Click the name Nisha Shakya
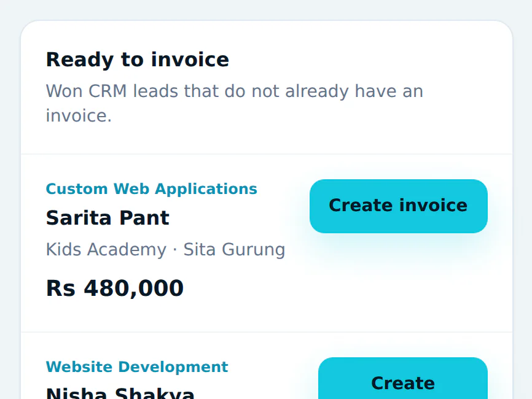 (120, 393)
